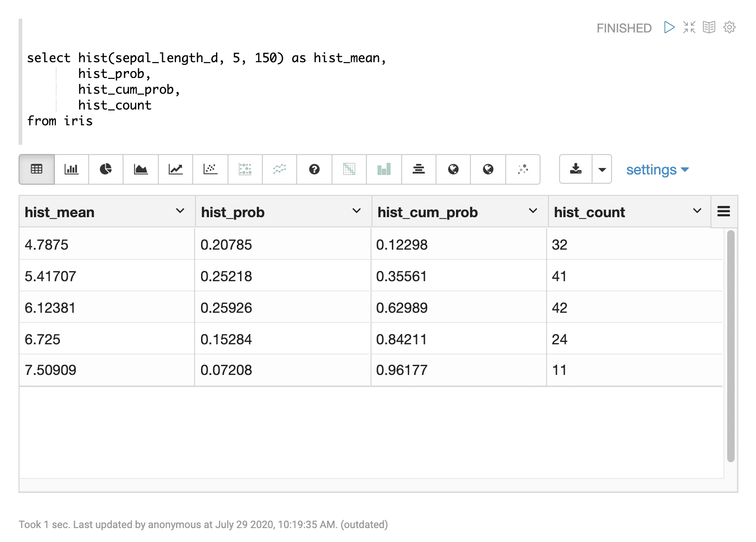Select the table visualization view
The width and height of the screenshot is (756, 542).
point(36,169)
